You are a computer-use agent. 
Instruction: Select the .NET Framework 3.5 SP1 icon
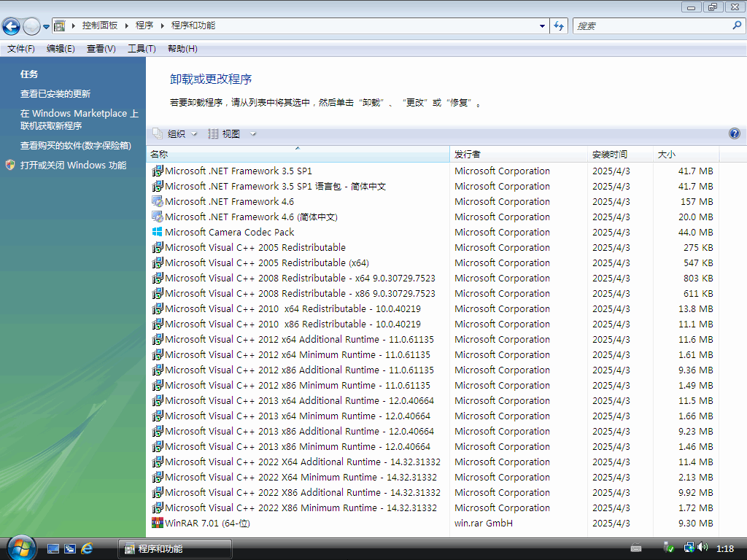(158, 171)
